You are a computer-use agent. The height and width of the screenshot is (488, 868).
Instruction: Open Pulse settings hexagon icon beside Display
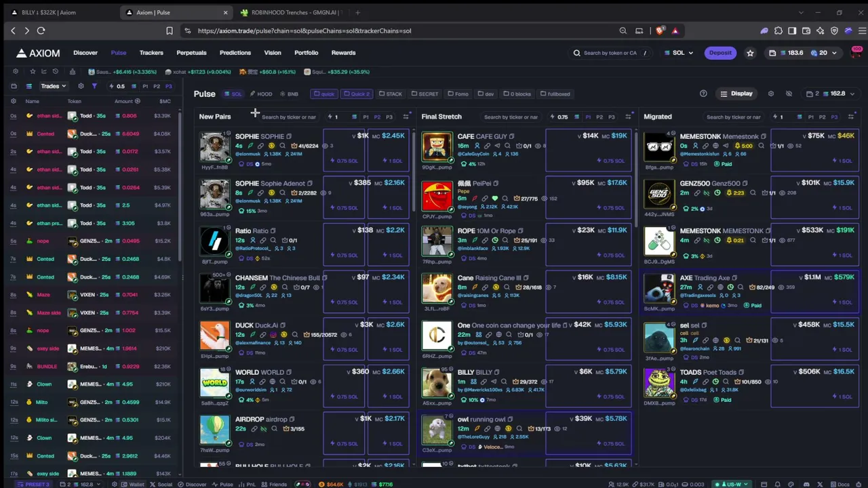coord(770,94)
